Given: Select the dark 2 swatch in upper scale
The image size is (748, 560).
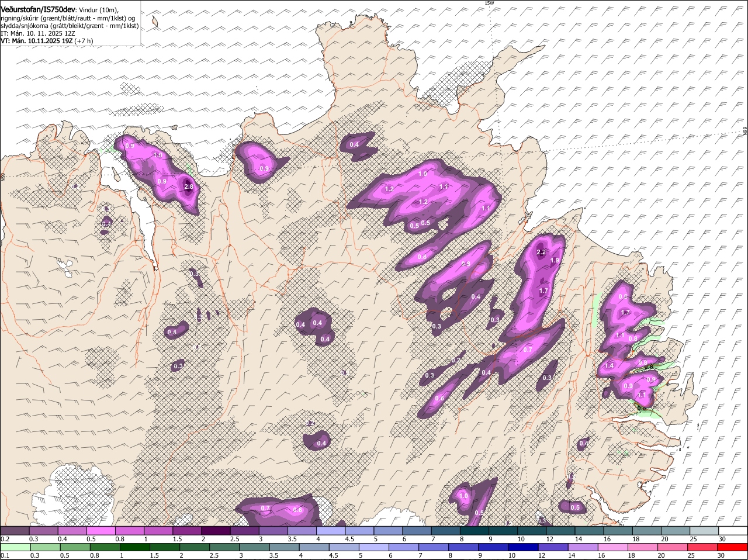Looking at the screenshot, I should coord(216,530).
